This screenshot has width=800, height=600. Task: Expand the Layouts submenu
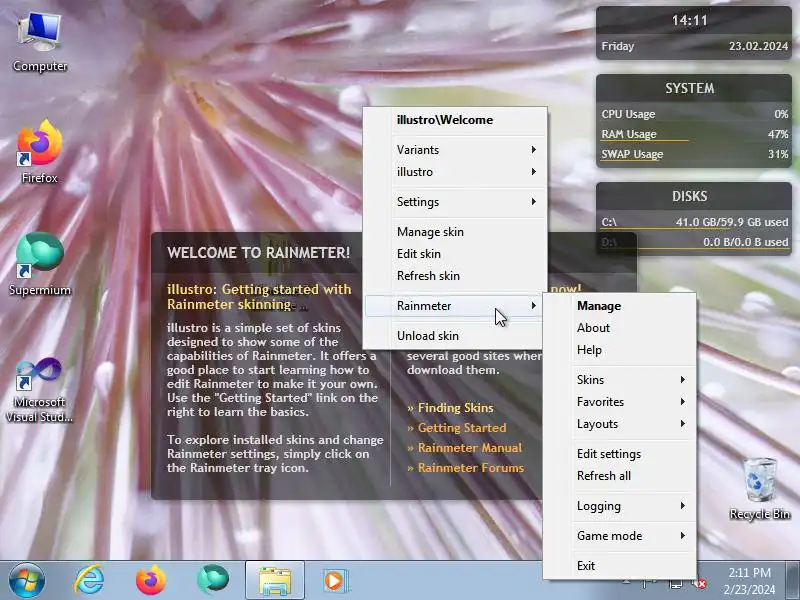coord(619,423)
